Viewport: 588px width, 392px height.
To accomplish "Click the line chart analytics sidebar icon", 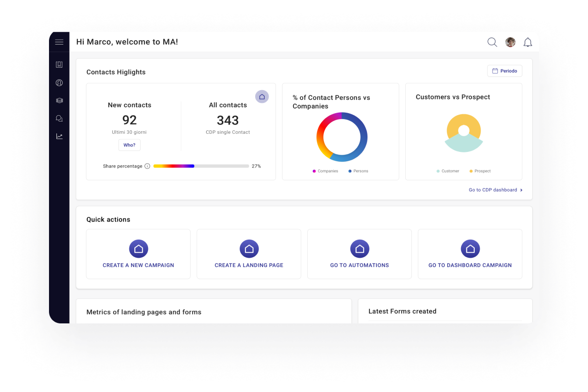I will [x=59, y=136].
